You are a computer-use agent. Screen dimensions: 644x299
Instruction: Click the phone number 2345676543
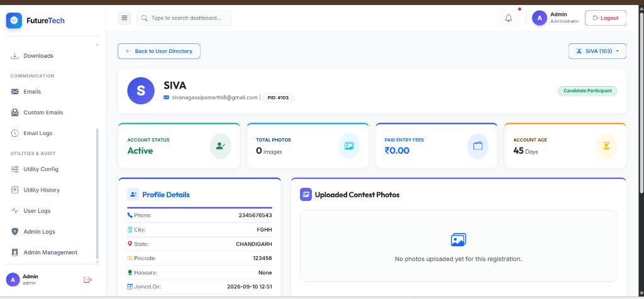click(255, 215)
